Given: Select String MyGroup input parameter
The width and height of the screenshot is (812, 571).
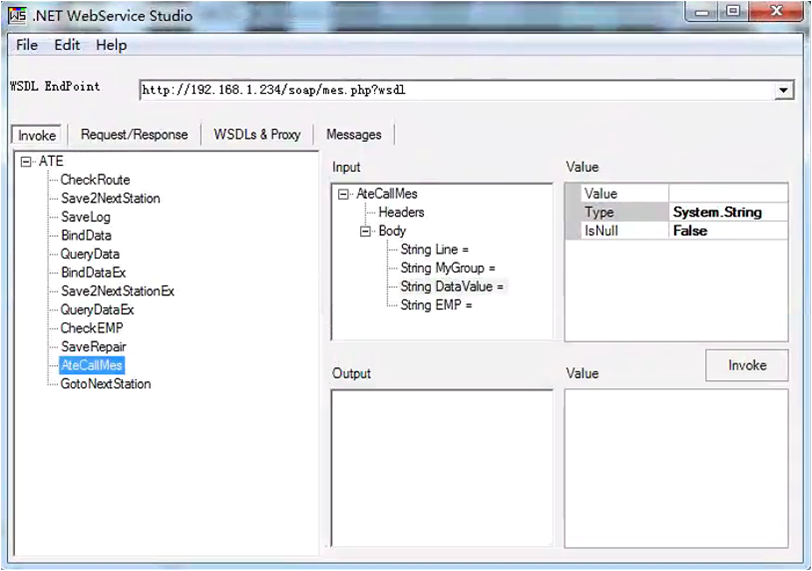Looking at the screenshot, I should [x=447, y=268].
